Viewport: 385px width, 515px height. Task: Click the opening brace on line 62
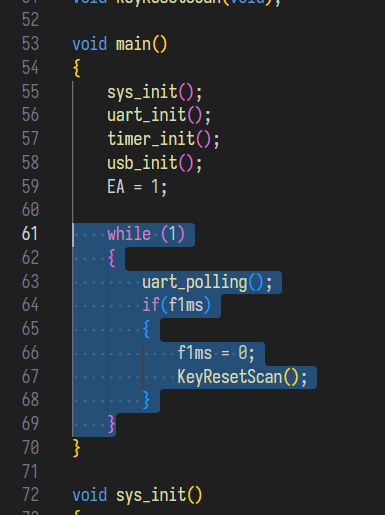coord(112,258)
